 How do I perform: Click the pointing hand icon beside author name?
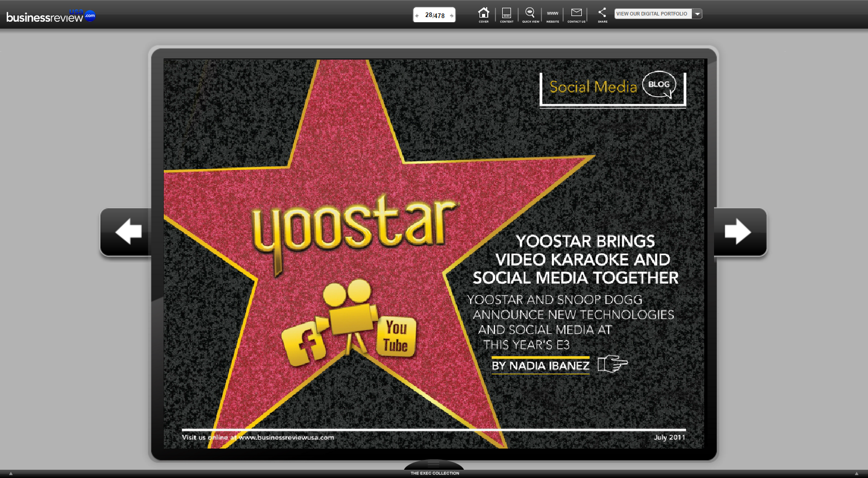(x=612, y=364)
